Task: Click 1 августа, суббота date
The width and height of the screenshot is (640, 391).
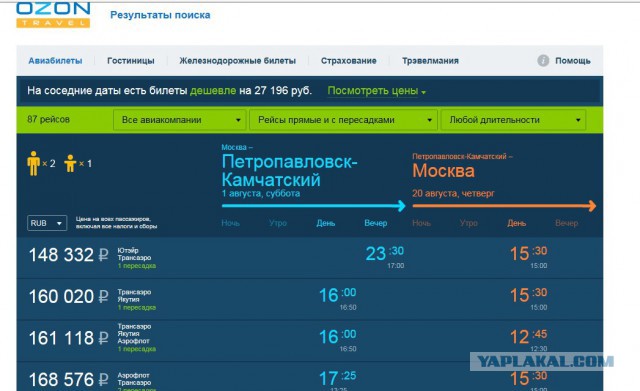Action: (261, 193)
